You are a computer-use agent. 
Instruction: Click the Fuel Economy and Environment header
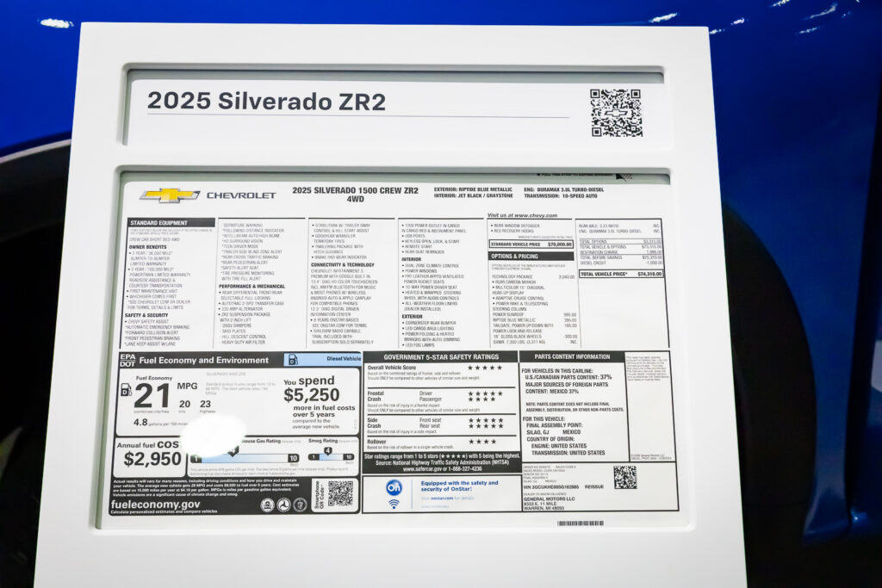[x=203, y=361]
